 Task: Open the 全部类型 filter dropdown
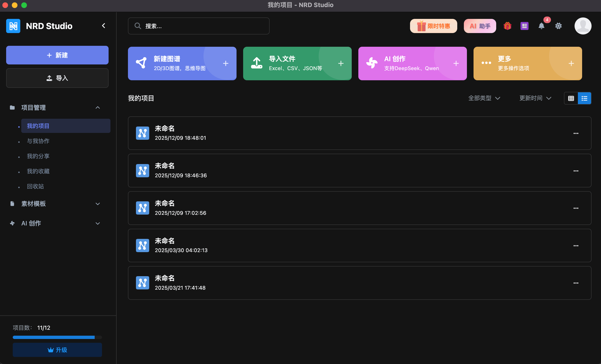point(484,98)
